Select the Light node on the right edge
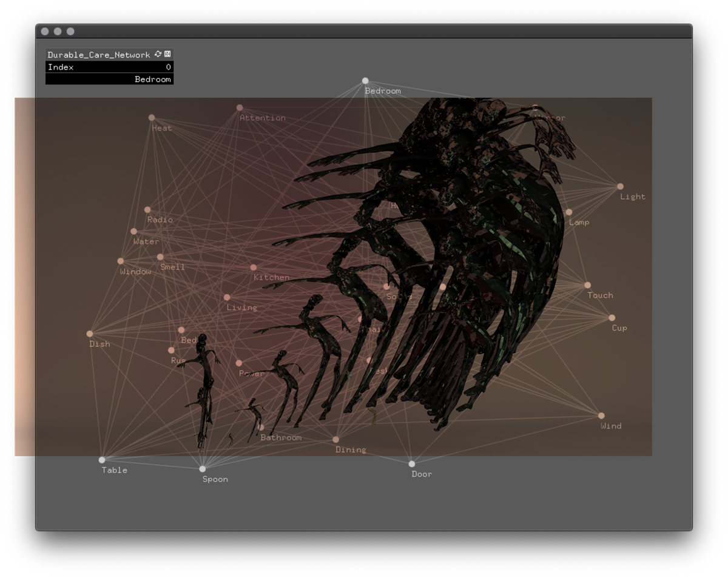This screenshot has width=728, height=578. 619,186
